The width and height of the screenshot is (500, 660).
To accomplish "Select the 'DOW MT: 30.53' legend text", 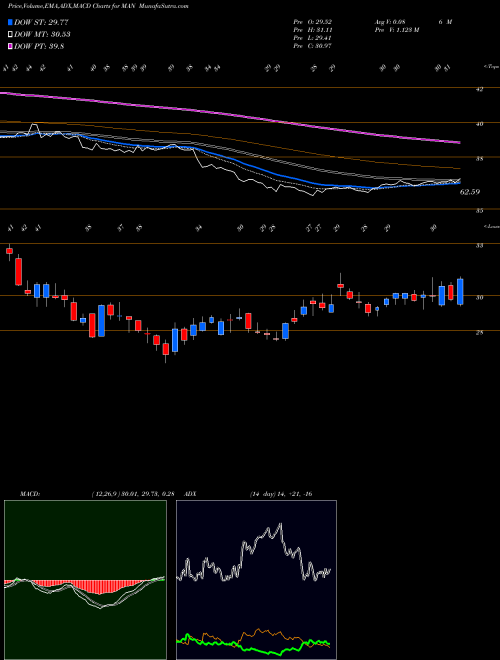I will 42,35.
